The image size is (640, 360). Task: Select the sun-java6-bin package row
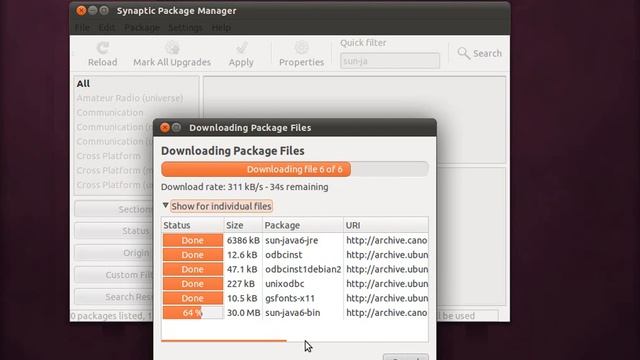[295, 313]
